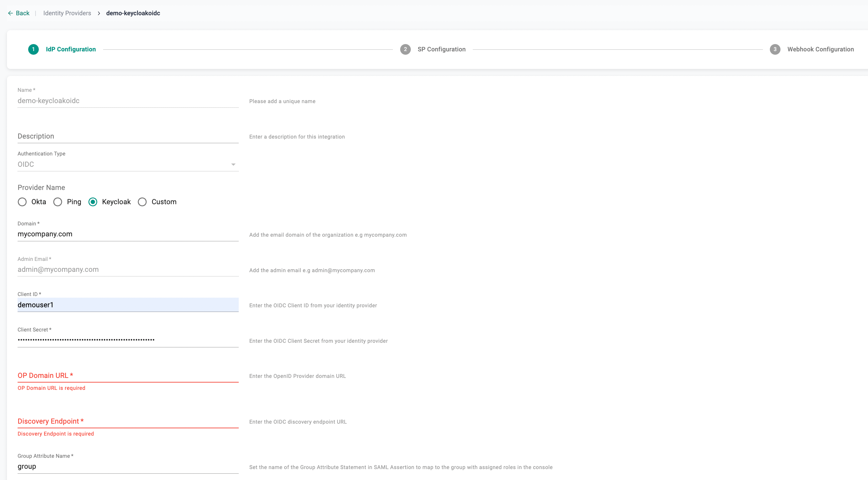Select the Okta provider radio button
868x480 pixels.
click(22, 202)
